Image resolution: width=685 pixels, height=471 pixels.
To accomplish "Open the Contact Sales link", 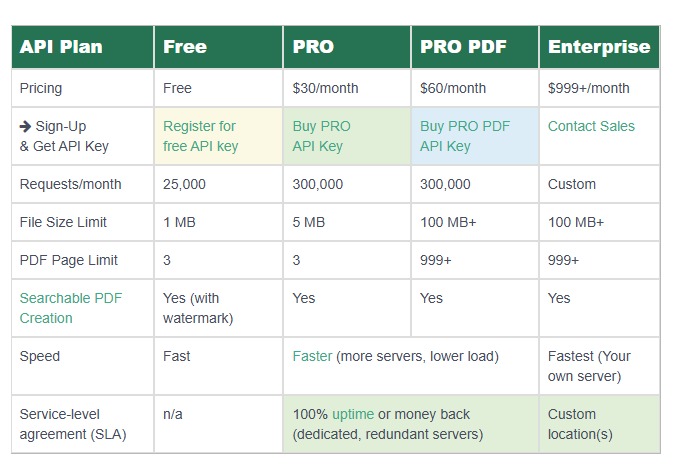I will [591, 127].
